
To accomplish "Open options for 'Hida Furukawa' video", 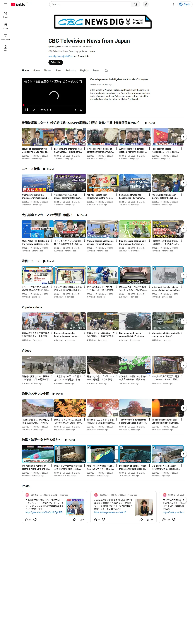I will click(x=181, y=419).
